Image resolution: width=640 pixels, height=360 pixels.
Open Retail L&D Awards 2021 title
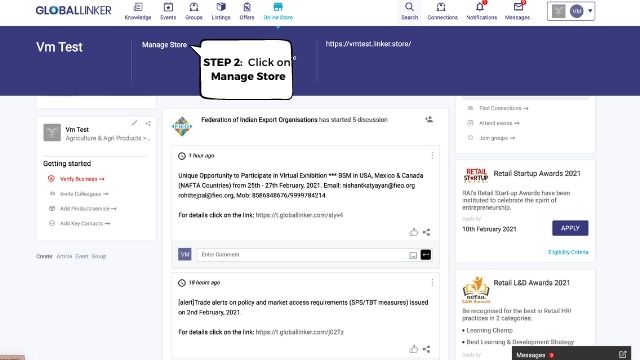coord(531,283)
